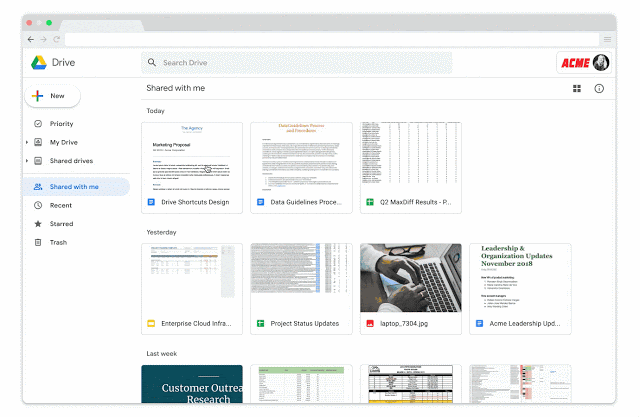
Task: Click the search magnifier icon
Action: point(151,63)
